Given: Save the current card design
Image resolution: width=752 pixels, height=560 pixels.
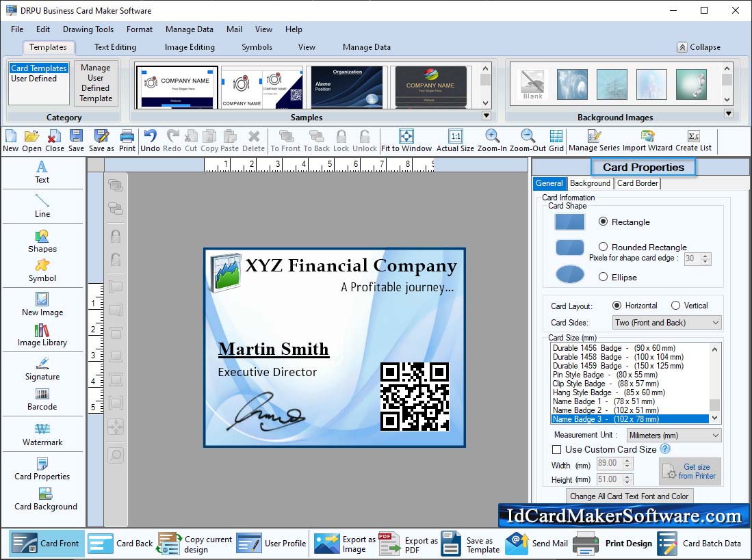Looking at the screenshot, I should (x=76, y=141).
